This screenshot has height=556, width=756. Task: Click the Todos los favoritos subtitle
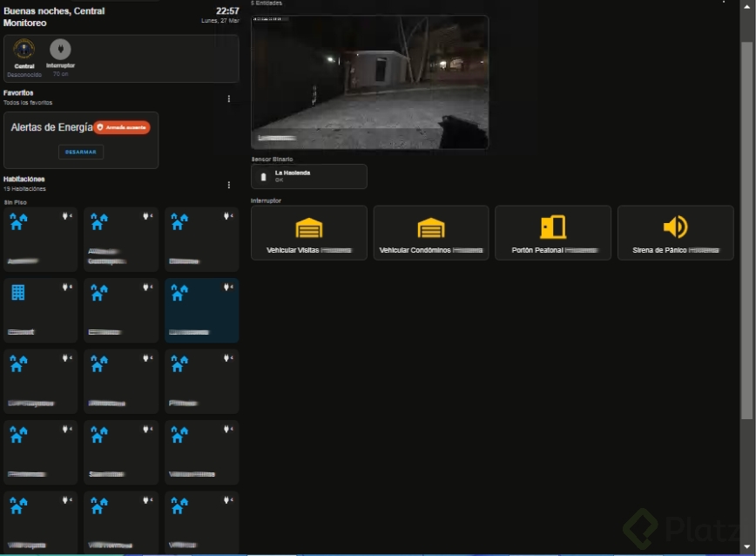(28, 103)
